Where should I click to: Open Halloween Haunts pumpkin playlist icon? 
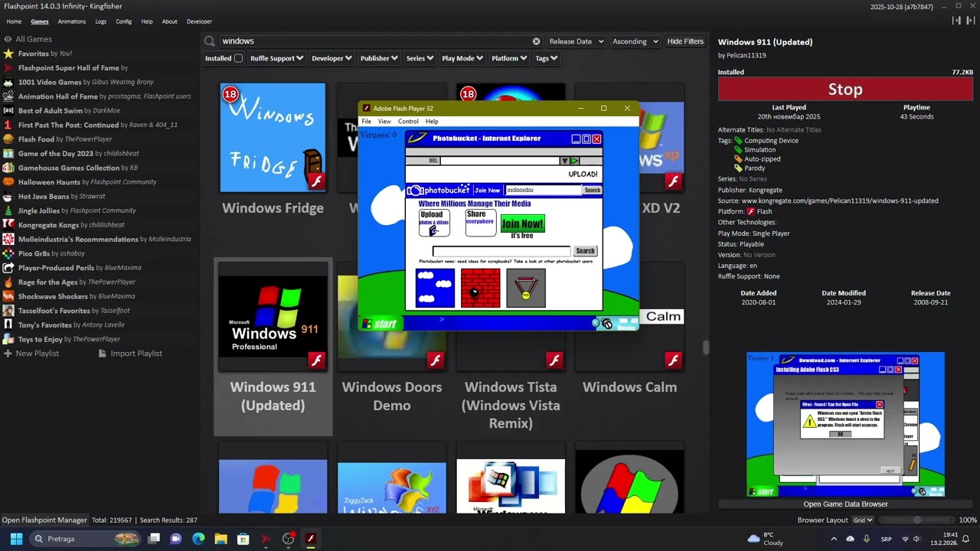coord(8,182)
